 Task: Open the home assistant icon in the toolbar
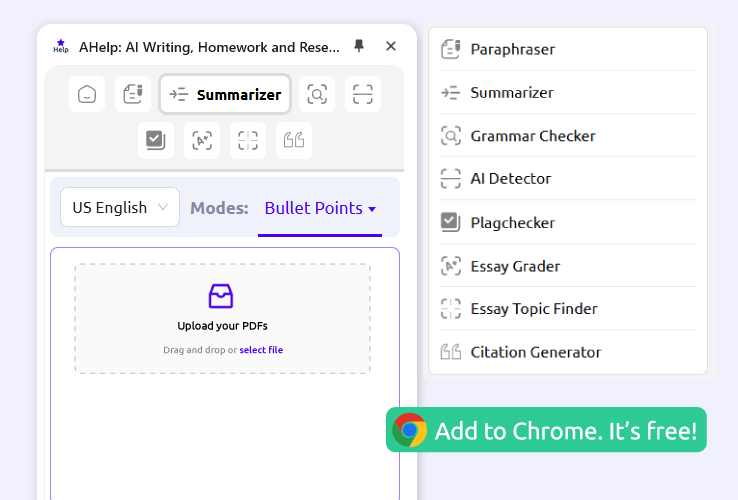[x=87, y=94]
